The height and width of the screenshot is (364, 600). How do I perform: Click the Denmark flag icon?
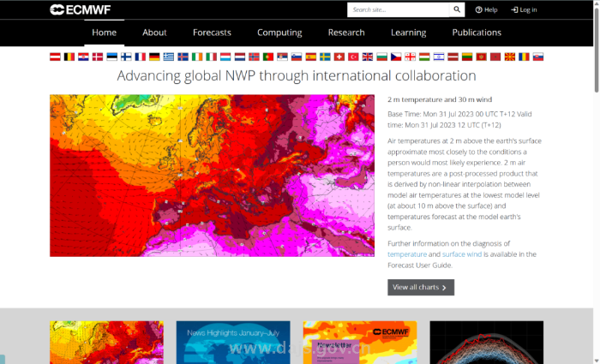(98, 57)
